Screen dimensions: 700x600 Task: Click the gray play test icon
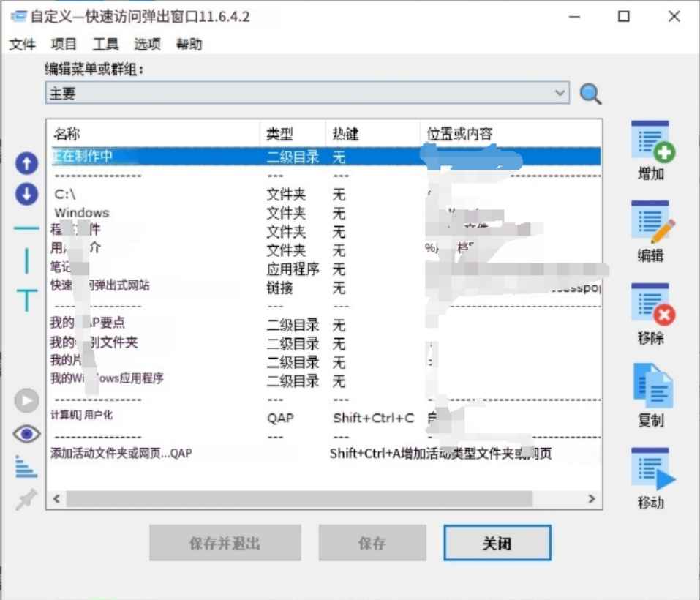coord(26,400)
